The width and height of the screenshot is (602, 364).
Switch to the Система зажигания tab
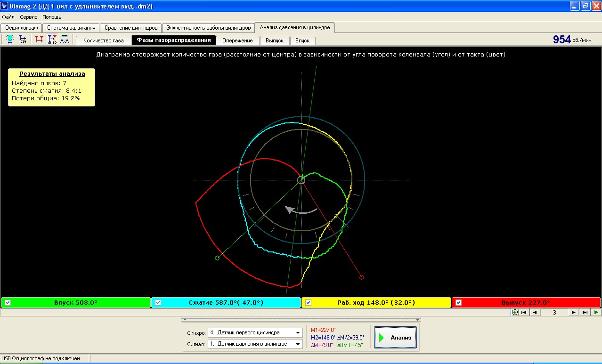71,28
